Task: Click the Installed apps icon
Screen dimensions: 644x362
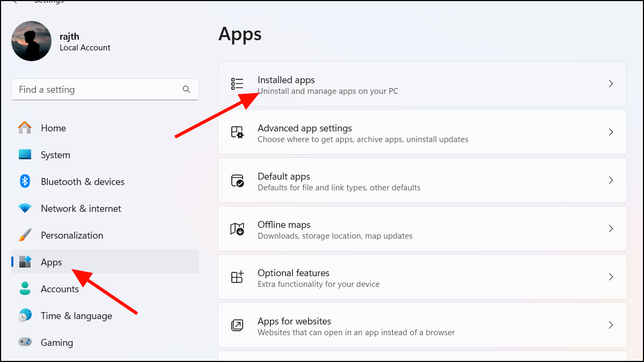Action: pos(237,84)
